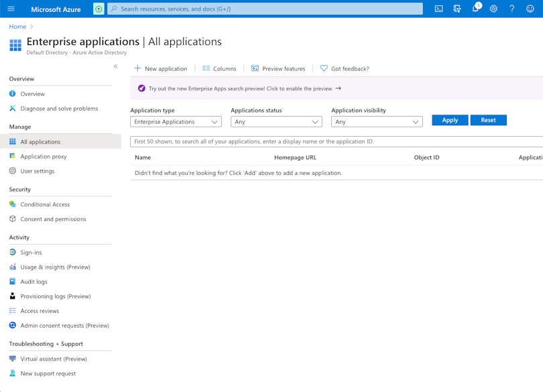Expand the Application visibility dropdown
543x392 pixels.
377,121
